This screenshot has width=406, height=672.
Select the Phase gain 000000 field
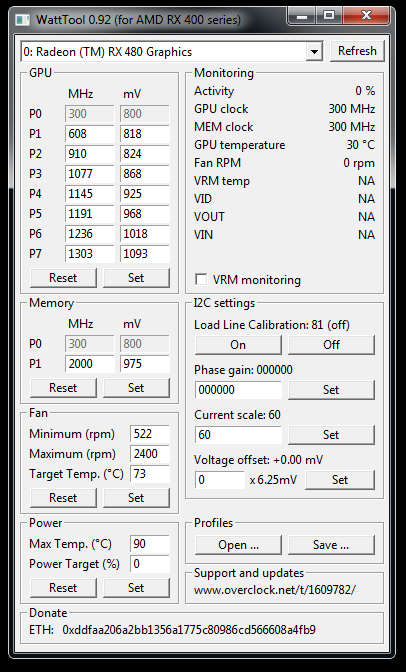click(238, 390)
